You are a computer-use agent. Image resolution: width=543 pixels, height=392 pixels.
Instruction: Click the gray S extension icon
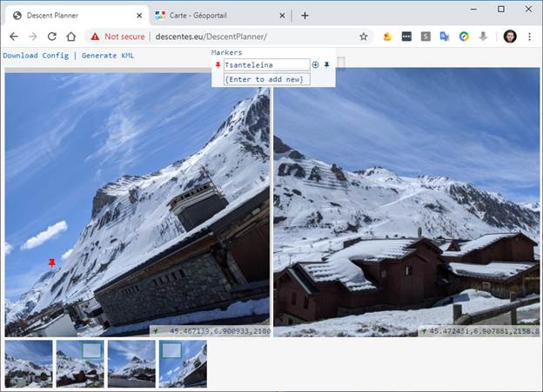click(x=426, y=37)
